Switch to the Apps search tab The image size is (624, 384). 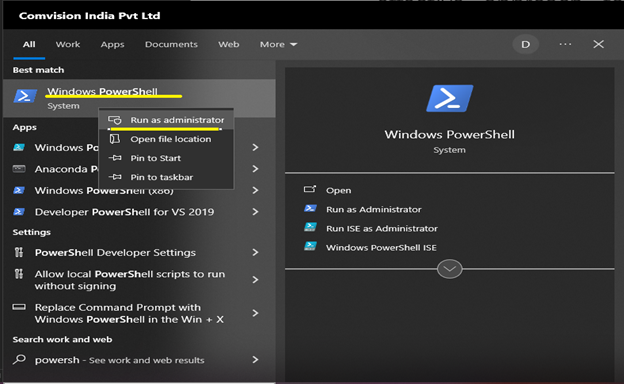coord(112,44)
